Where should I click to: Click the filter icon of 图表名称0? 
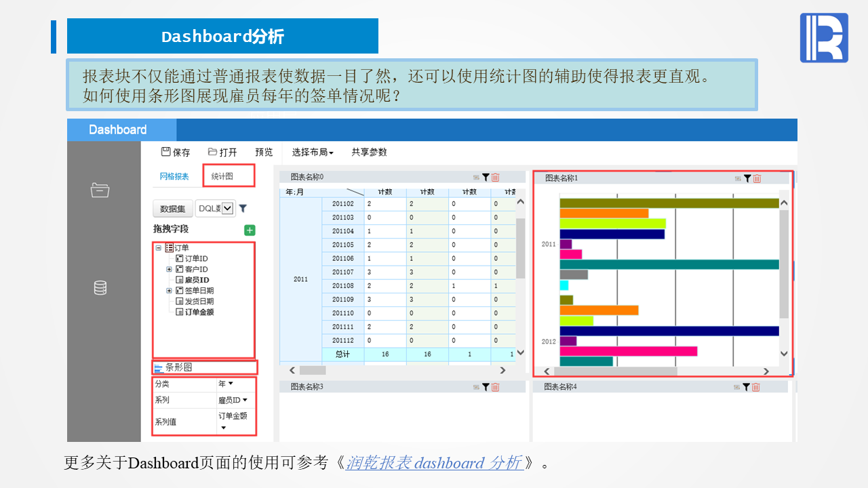tap(486, 178)
